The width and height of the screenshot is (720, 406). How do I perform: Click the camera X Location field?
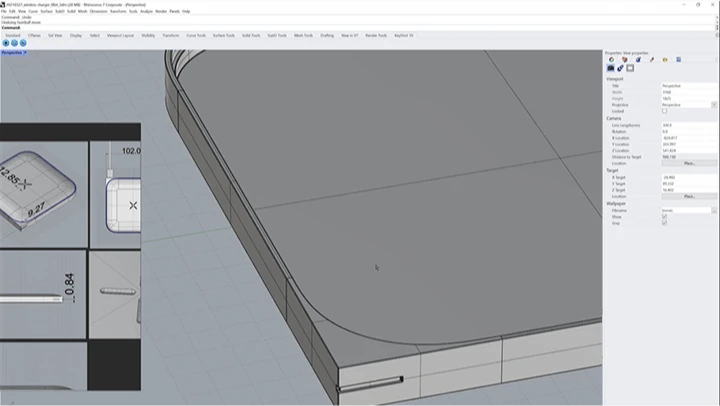pyautogui.click(x=689, y=138)
